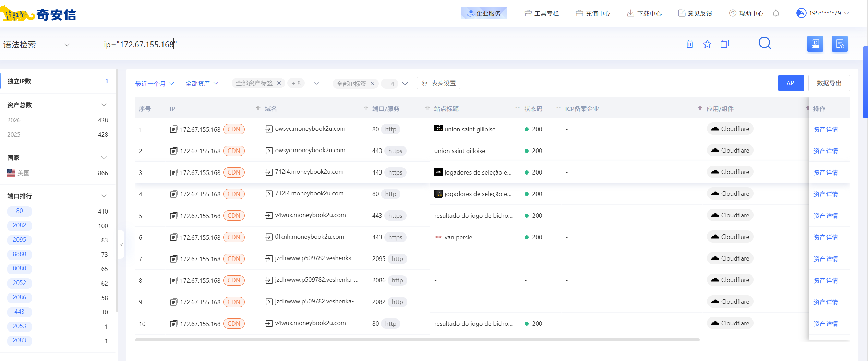
Task: Open the blue certificate panel icon
Action: [x=815, y=44]
